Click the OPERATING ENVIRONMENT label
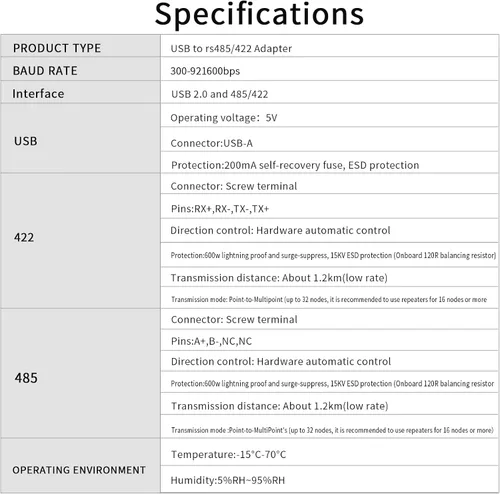500x494 pixels. click(x=79, y=470)
